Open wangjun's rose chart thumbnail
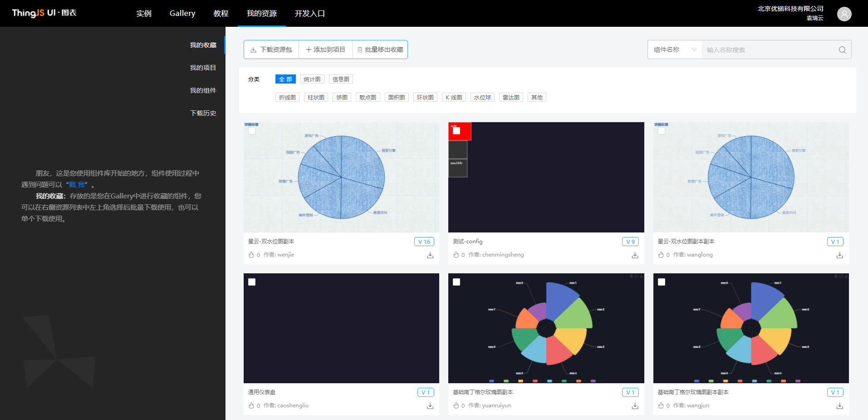Viewport: 868px width, 420px height. click(x=751, y=328)
